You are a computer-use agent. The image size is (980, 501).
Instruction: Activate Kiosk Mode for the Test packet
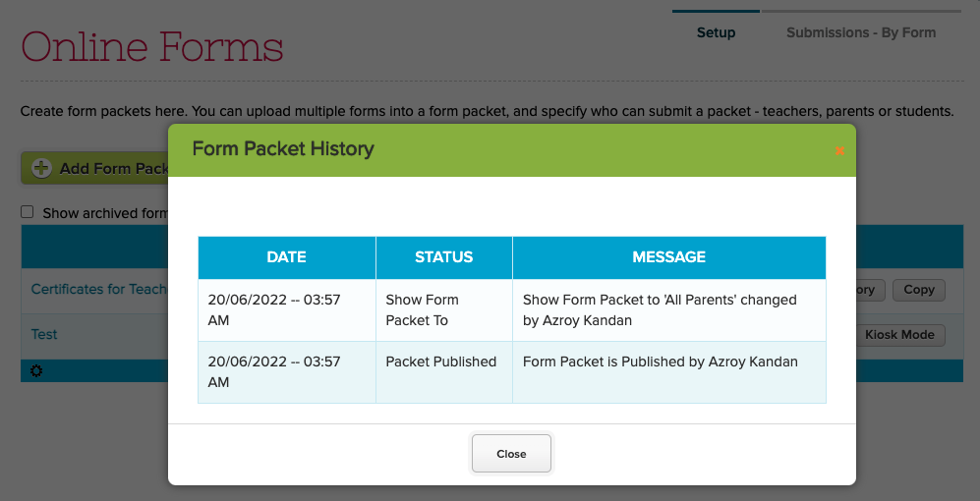click(x=898, y=335)
